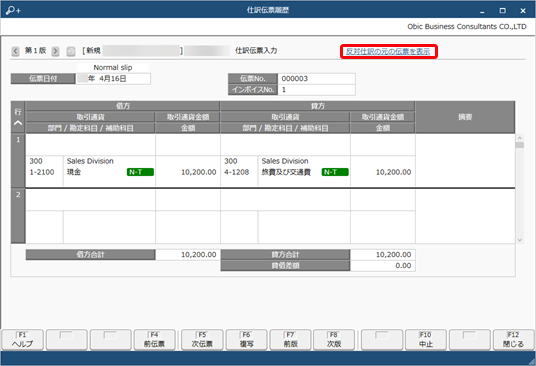Click the F5 次伝票 button

tap(202, 340)
